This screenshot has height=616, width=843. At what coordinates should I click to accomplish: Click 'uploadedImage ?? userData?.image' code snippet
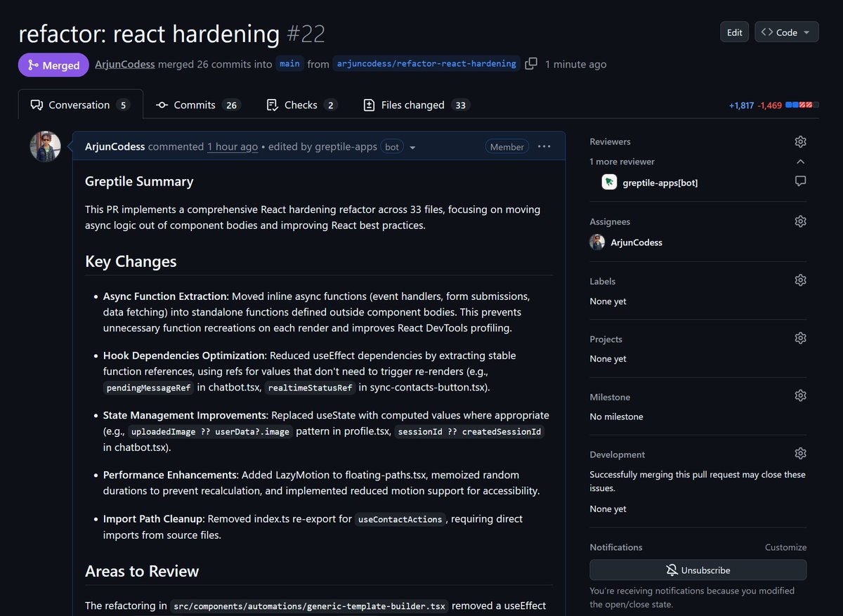pyautogui.click(x=211, y=432)
